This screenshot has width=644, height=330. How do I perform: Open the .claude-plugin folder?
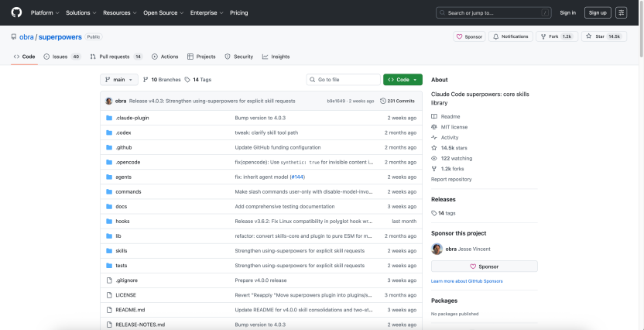[132, 118]
